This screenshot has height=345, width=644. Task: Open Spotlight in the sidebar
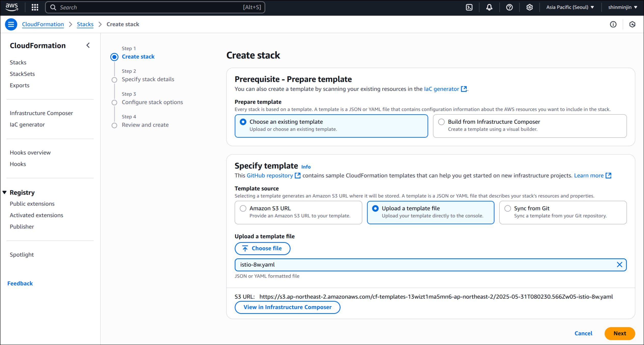(22, 255)
